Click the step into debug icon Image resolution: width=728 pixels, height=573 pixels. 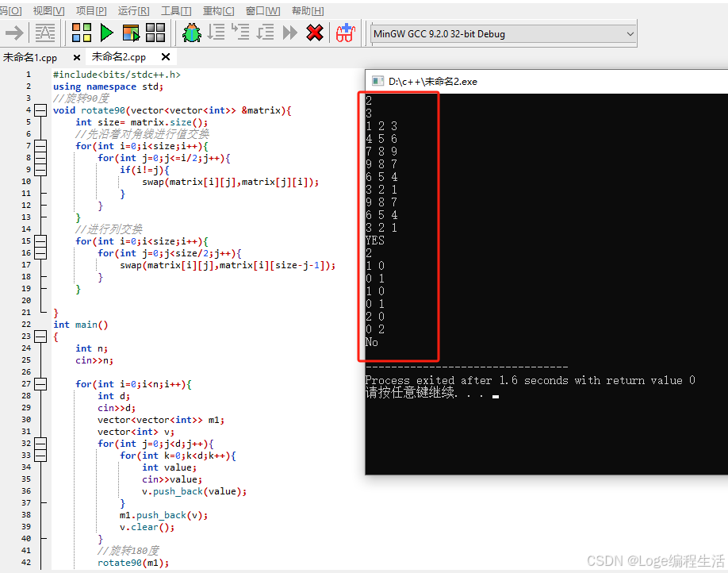(x=240, y=33)
